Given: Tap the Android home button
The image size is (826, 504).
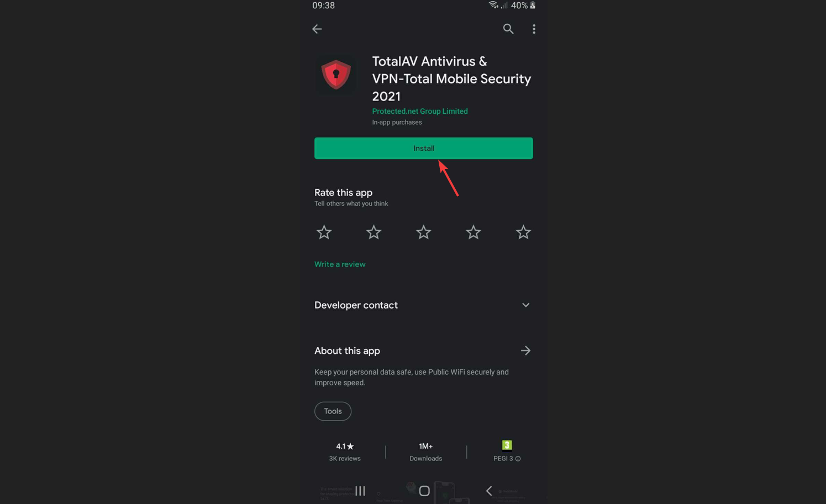Looking at the screenshot, I should coord(424,491).
